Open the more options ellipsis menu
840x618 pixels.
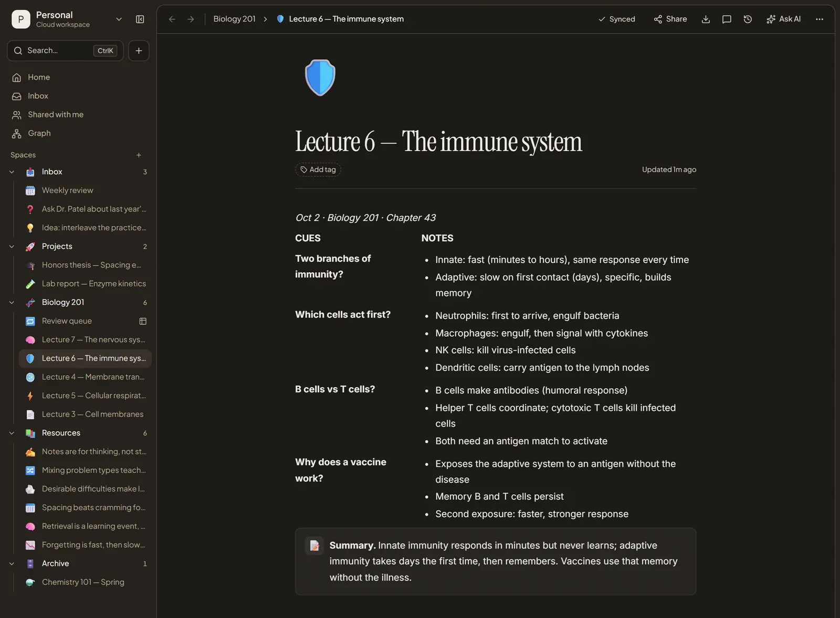(820, 19)
